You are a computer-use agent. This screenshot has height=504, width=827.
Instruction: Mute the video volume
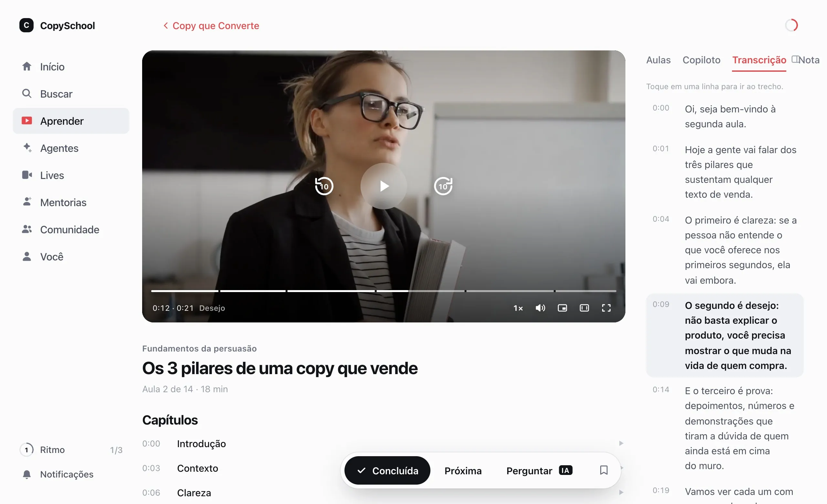click(x=540, y=308)
